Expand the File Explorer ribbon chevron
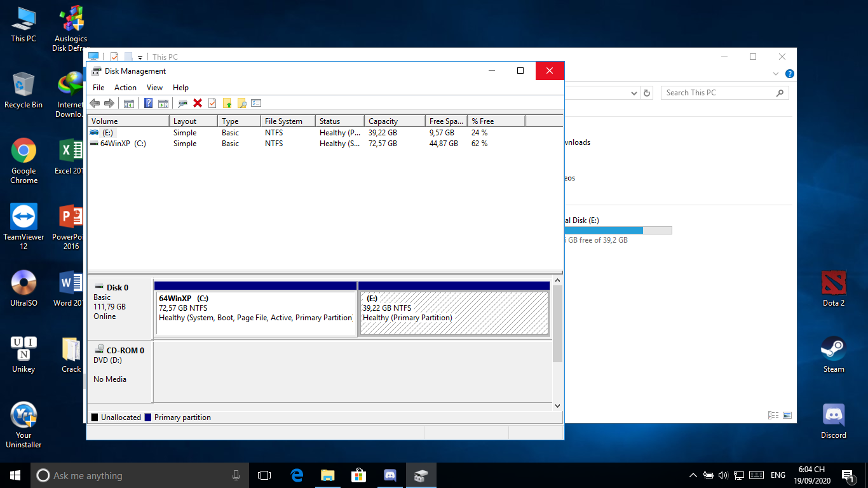The image size is (868, 488). click(x=776, y=74)
